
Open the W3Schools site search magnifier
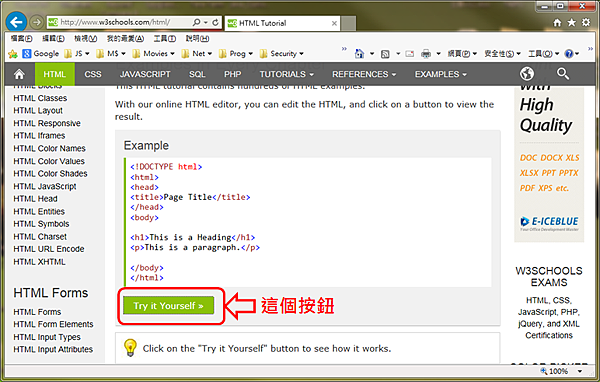tap(562, 73)
